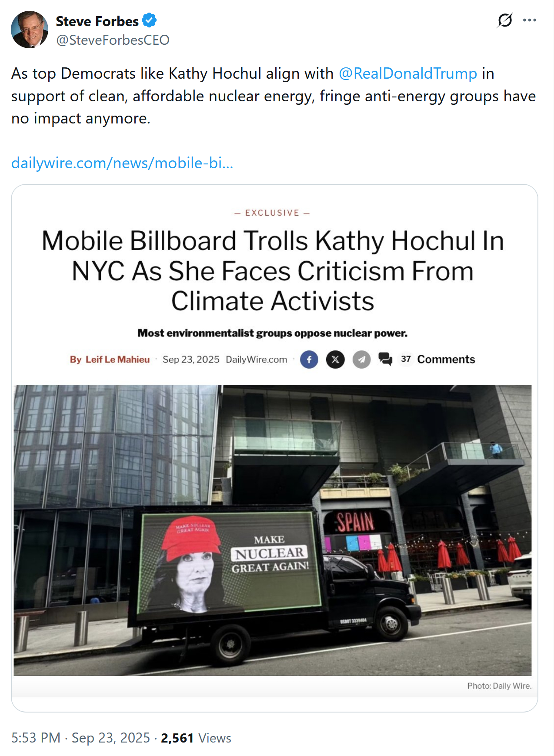Screen dimensions: 554x756
Task: Click the DailyWire.com source text
Action: point(256,360)
